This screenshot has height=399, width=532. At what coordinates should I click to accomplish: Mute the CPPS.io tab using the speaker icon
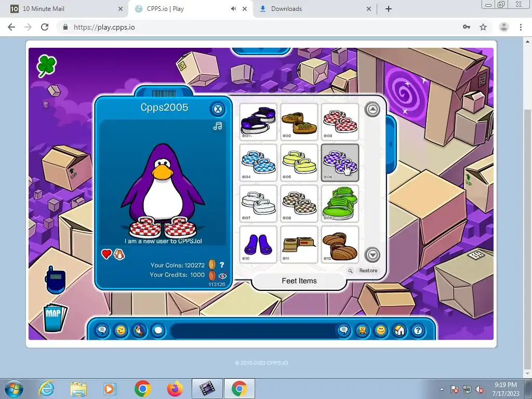point(233,9)
